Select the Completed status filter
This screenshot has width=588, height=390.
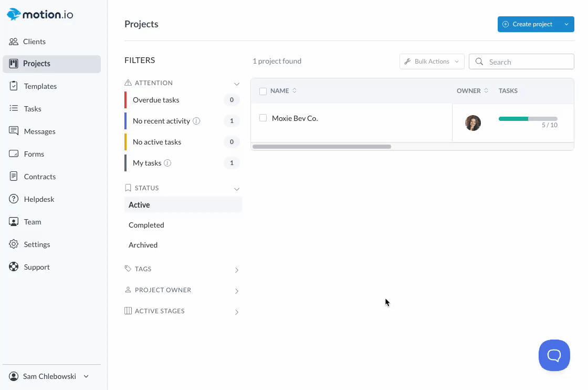(146, 225)
